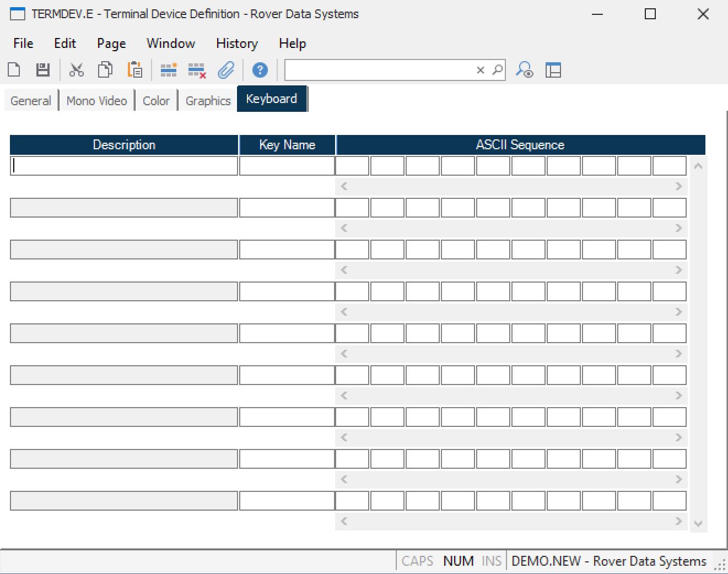
Task: Open attachments with the paperclip icon
Action: 226,70
